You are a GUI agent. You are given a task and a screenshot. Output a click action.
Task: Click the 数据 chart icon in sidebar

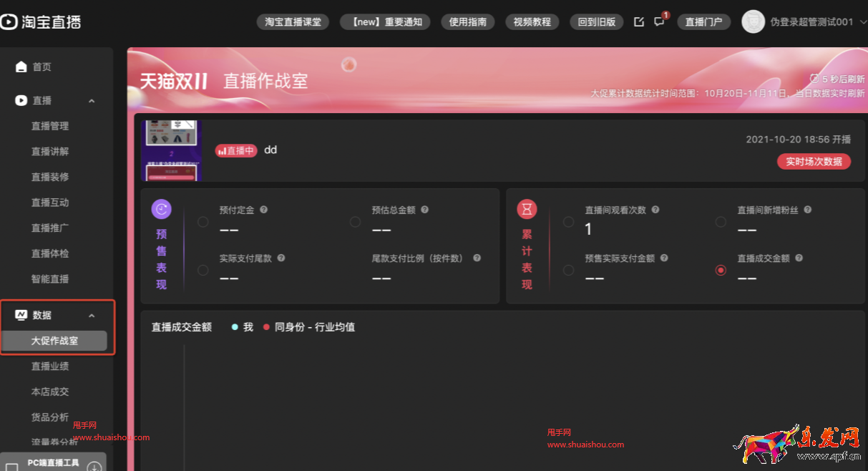pyautogui.click(x=21, y=315)
